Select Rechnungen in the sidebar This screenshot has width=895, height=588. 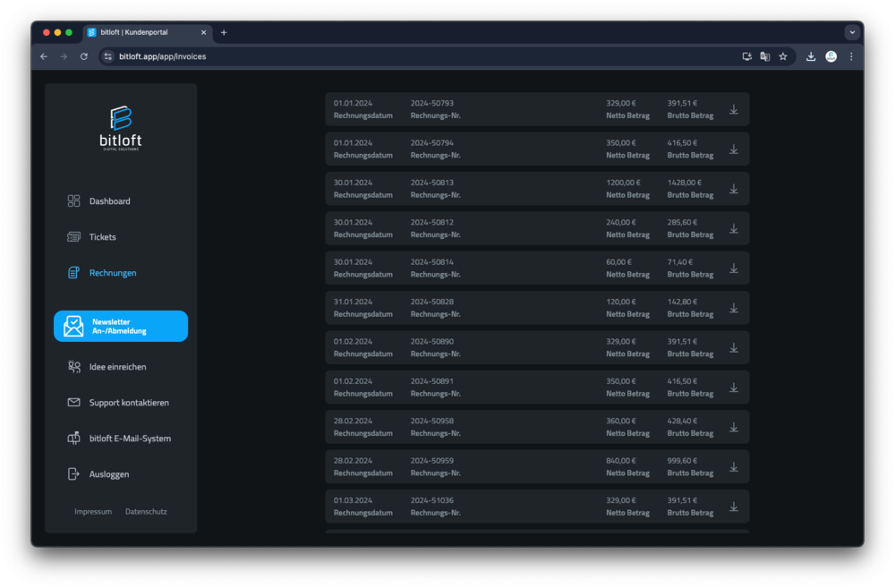click(113, 273)
